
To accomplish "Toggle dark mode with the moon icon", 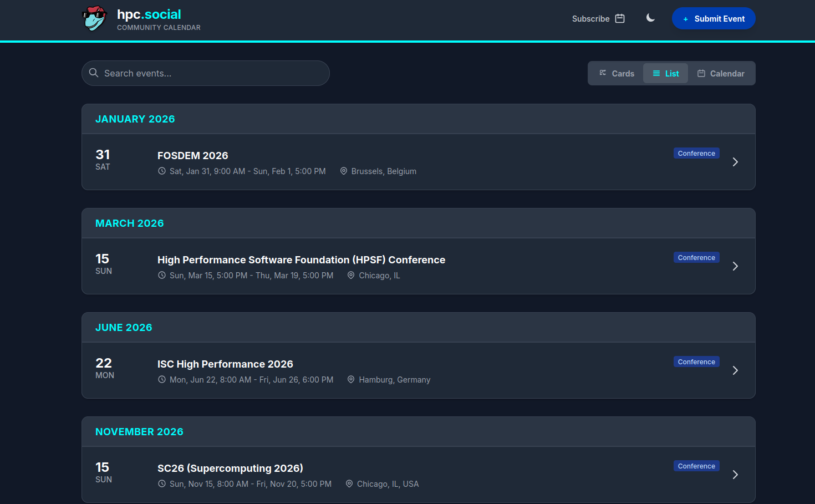I will point(650,18).
